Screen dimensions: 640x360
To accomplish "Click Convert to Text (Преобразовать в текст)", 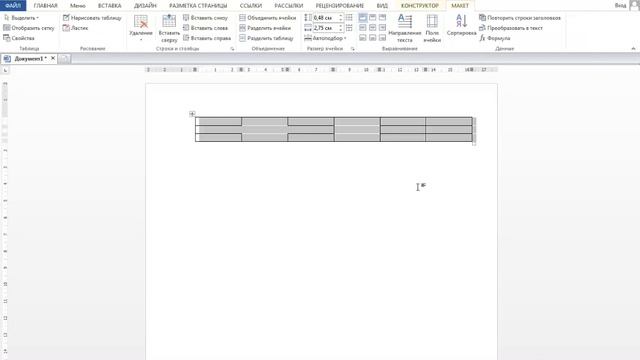I will click(511, 28).
